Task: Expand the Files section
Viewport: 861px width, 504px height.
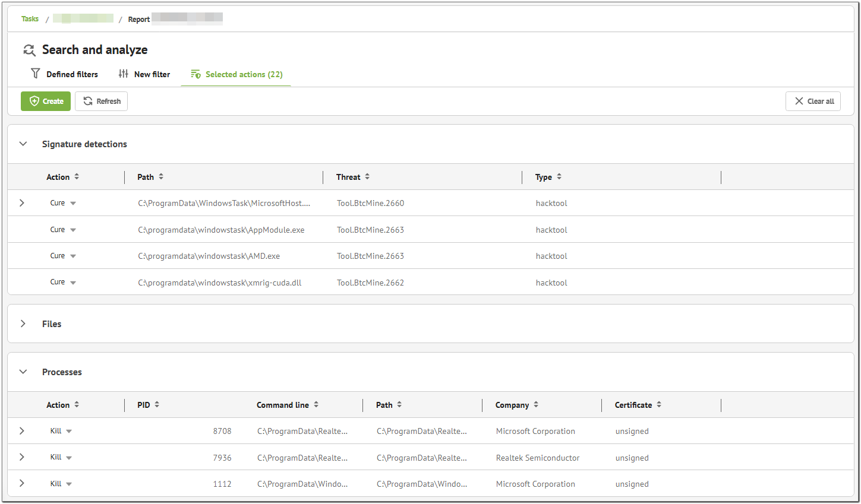Action: tap(23, 324)
